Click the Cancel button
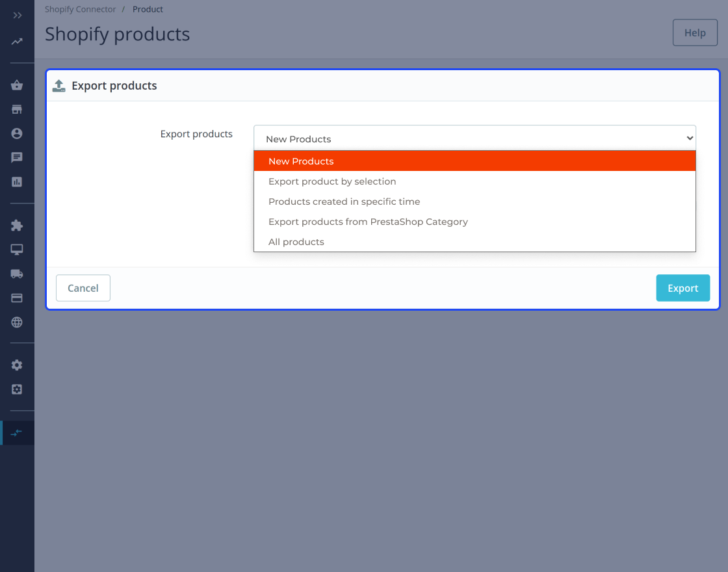728x572 pixels. click(x=83, y=288)
